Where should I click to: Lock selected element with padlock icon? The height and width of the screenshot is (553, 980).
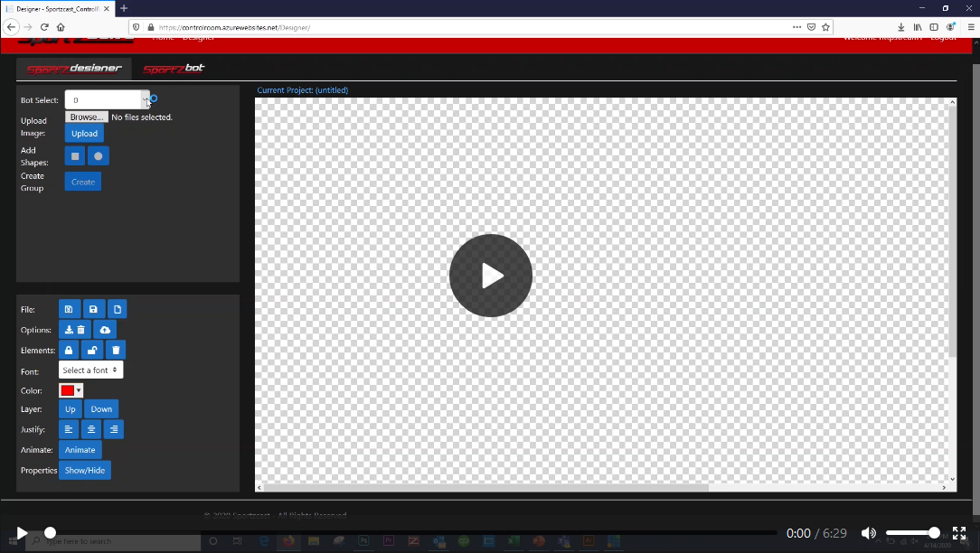click(69, 351)
